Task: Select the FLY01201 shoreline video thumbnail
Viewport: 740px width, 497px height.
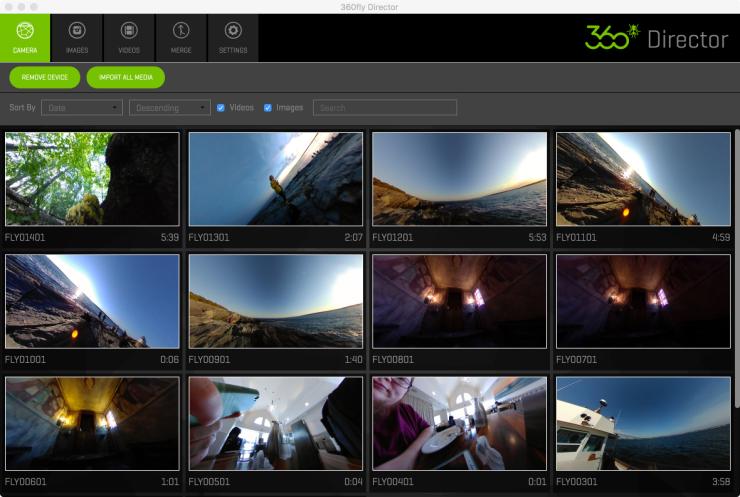Action: click(x=459, y=179)
